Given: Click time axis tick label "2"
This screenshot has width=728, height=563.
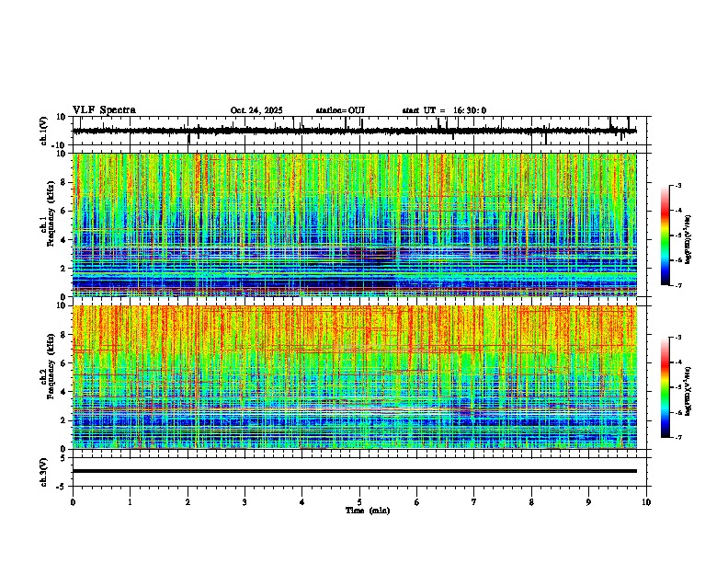Looking at the screenshot, I should point(188,502).
